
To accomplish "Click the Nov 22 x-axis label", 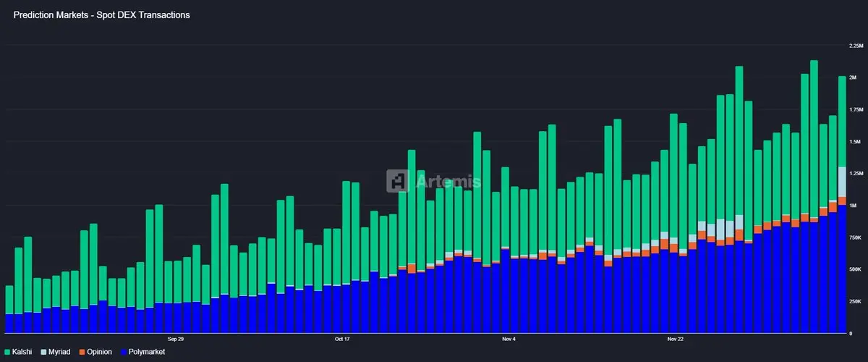I will point(675,339).
